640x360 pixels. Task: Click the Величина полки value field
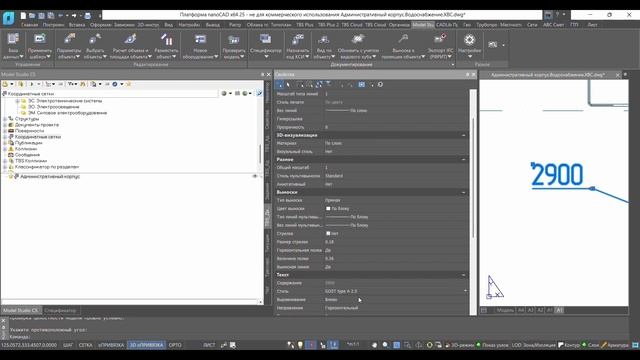[396, 258]
